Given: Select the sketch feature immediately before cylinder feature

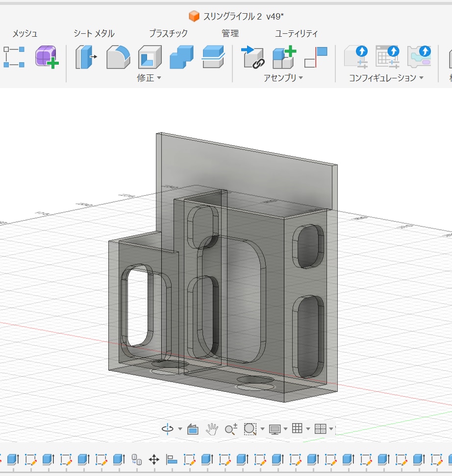Looking at the screenshot, I should pyautogui.click(x=101, y=460).
